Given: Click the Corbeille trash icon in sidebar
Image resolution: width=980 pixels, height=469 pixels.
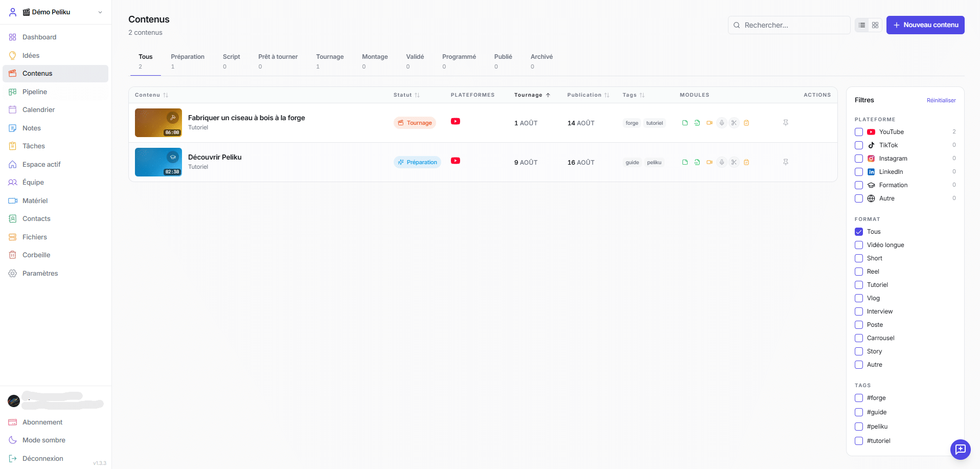Looking at the screenshot, I should coord(13,255).
